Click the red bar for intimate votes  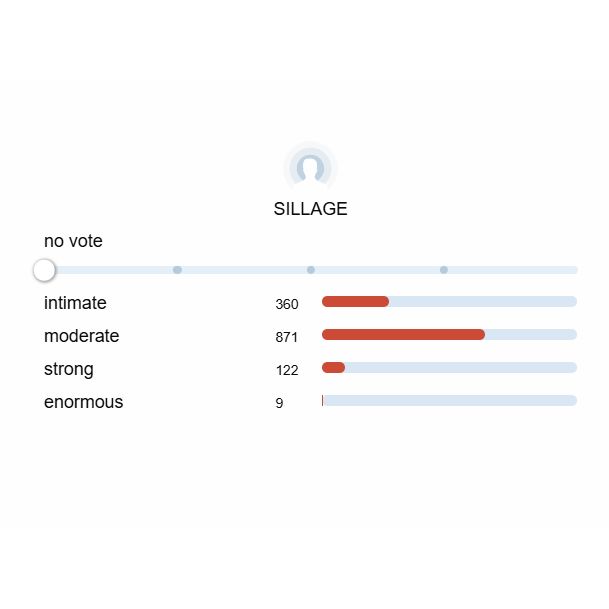click(355, 302)
